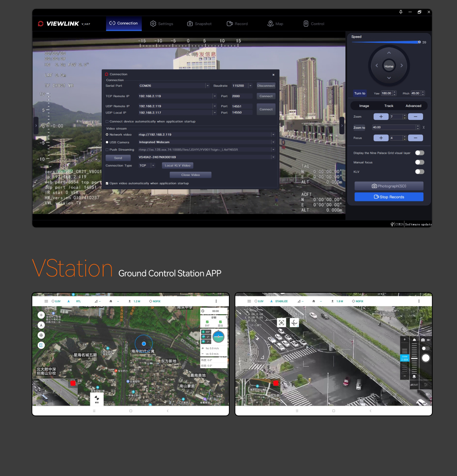Screen dimensions: 457x476
Task: Click the TCP Port 2000 field
Action: coord(241,96)
